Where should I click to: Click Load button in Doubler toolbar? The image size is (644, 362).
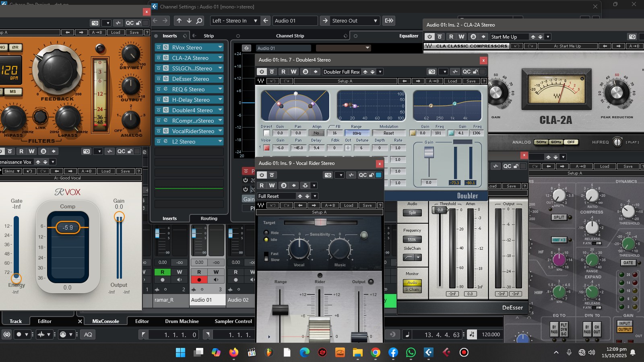click(453, 81)
